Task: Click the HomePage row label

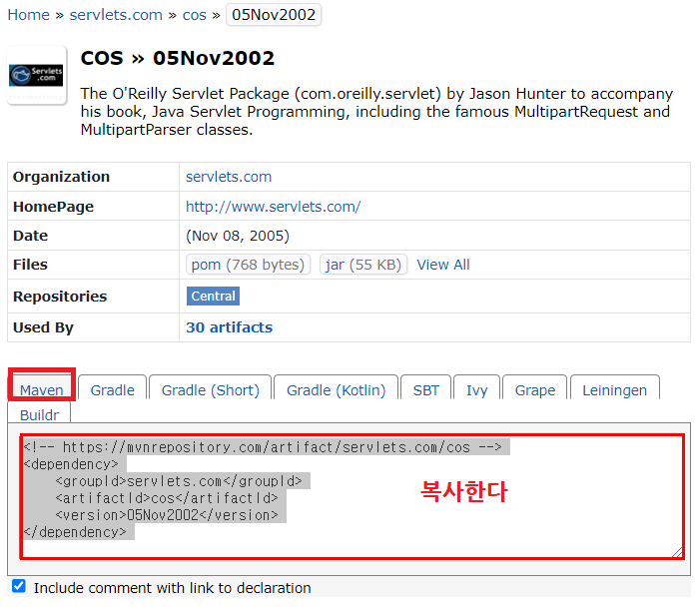Action: (53, 207)
